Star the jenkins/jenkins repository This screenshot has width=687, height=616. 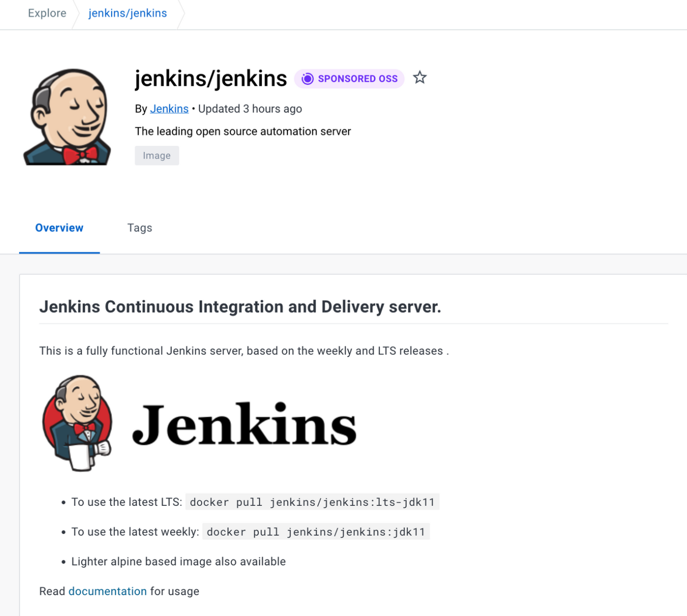coord(420,78)
